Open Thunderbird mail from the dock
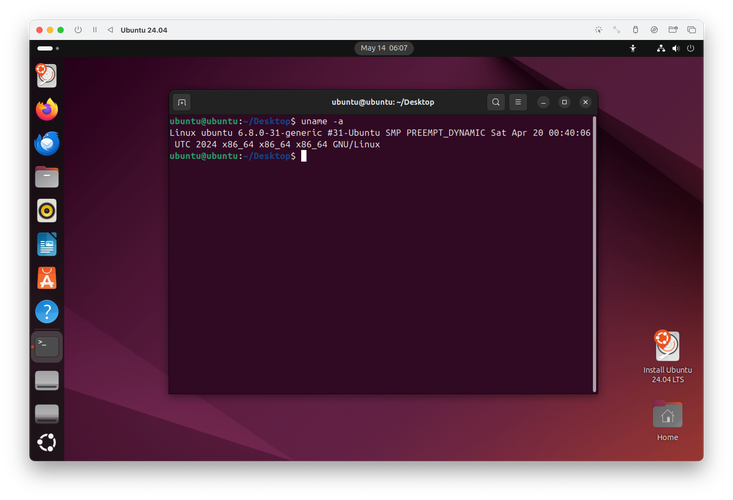Viewport: 733px width, 500px height. [47, 143]
